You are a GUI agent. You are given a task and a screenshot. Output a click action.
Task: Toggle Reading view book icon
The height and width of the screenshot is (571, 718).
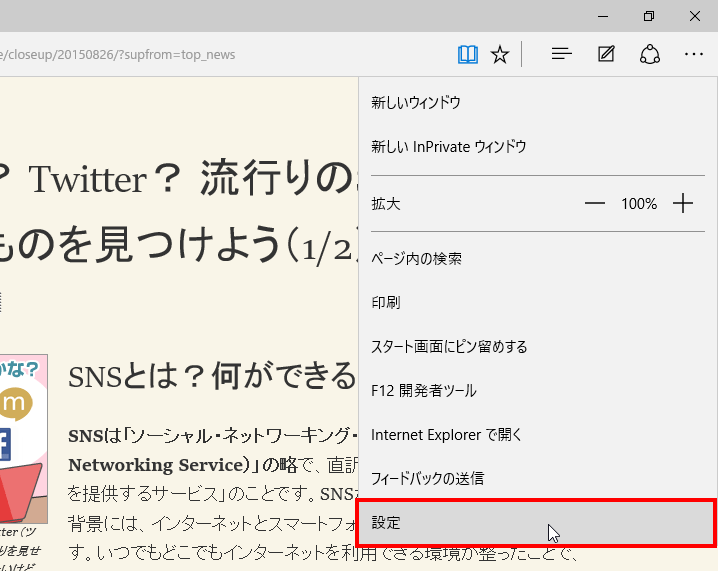tap(468, 54)
